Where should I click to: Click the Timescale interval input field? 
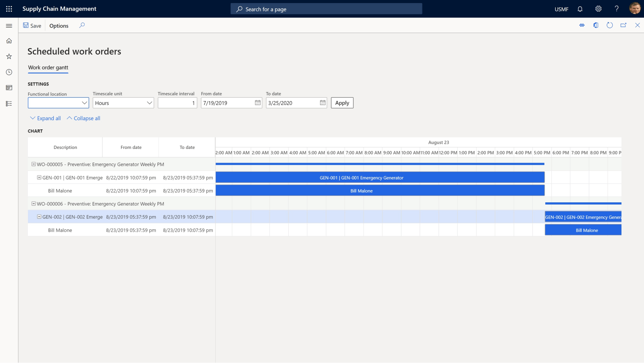click(x=177, y=103)
